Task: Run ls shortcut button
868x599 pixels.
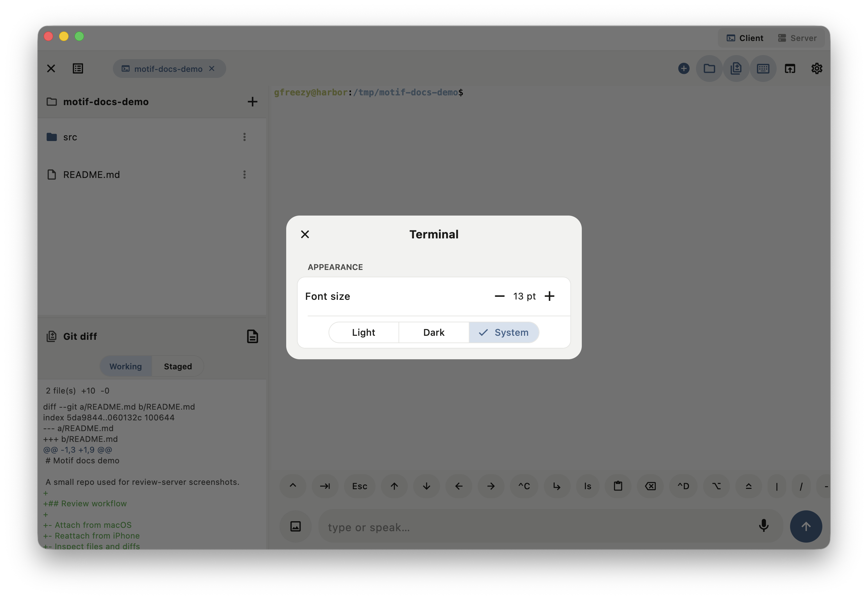Action: (x=588, y=486)
